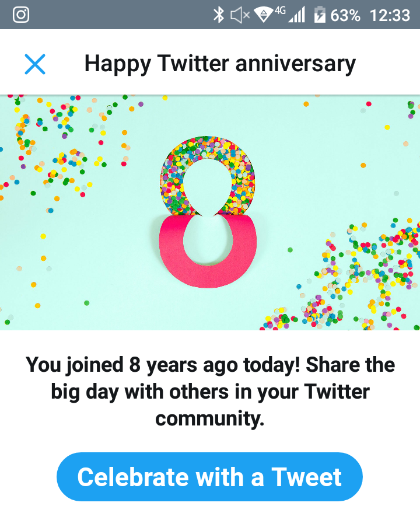Tap the muted speaker icon

[x=240, y=15]
